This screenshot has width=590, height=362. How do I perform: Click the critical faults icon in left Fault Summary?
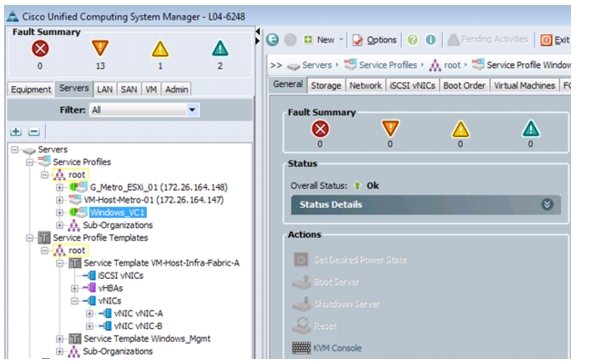[40, 49]
